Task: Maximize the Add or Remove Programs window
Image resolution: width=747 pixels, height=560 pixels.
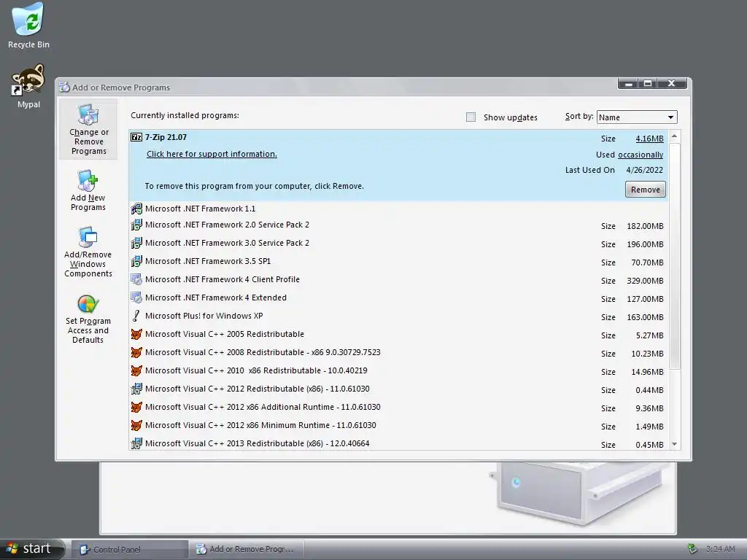Action: coord(648,83)
